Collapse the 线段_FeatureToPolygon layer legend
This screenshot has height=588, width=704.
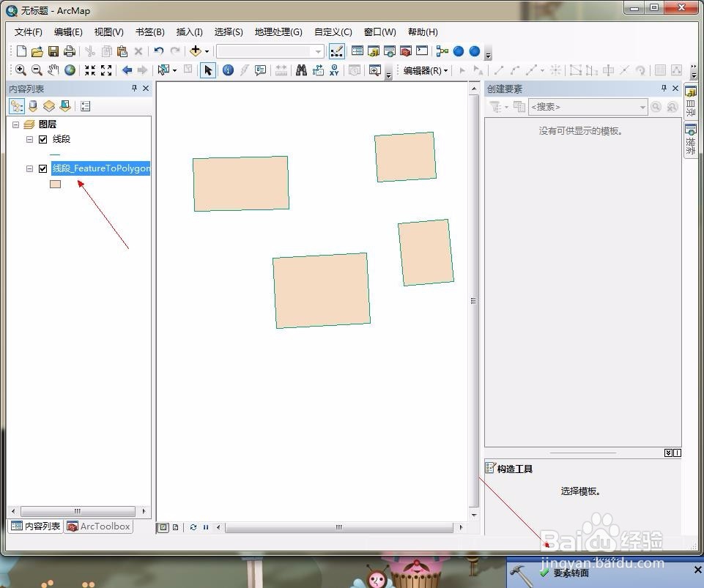[x=29, y=168]
